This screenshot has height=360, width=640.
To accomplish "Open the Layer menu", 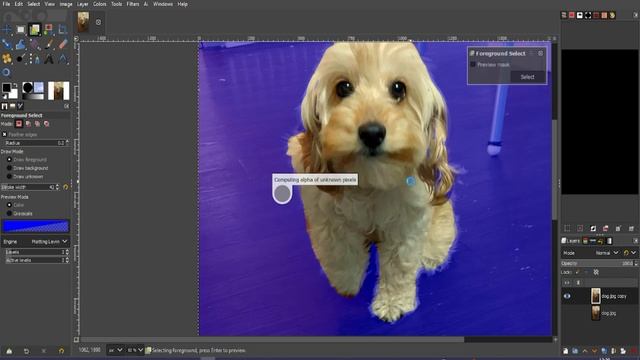I will [x=82, y=4].
